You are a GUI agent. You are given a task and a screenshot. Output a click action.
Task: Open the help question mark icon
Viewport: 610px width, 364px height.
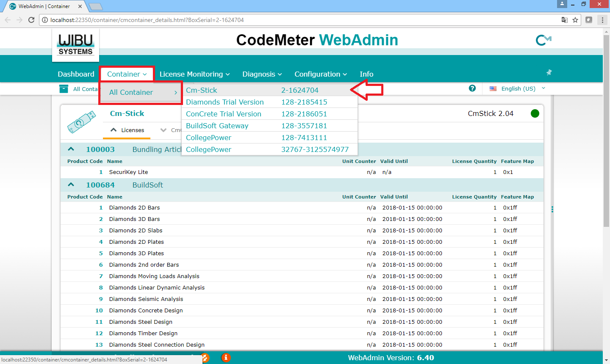pyautogui.click(x=472, y=88)
